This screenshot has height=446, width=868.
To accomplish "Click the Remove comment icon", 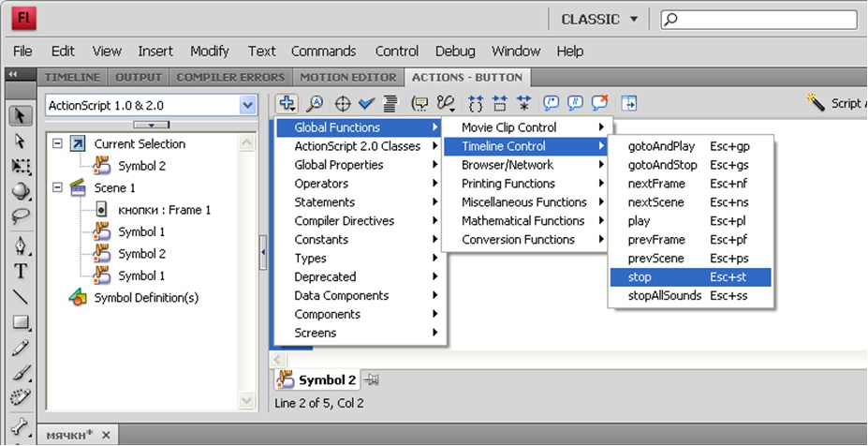I will point(599,103).
